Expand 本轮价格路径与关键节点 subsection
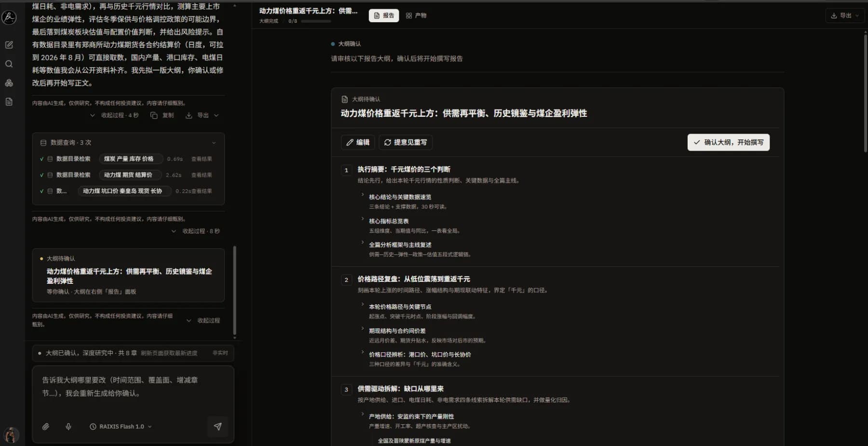 [363, 304]
